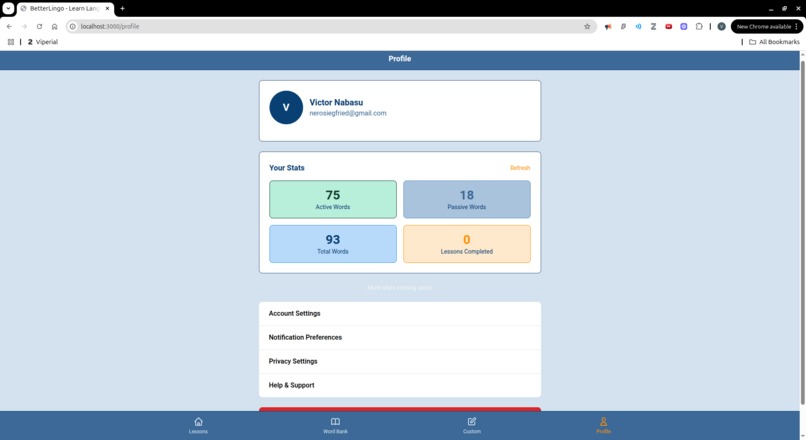Open the Word Bank tab
806x440 pixels.
tap(335, 426)
